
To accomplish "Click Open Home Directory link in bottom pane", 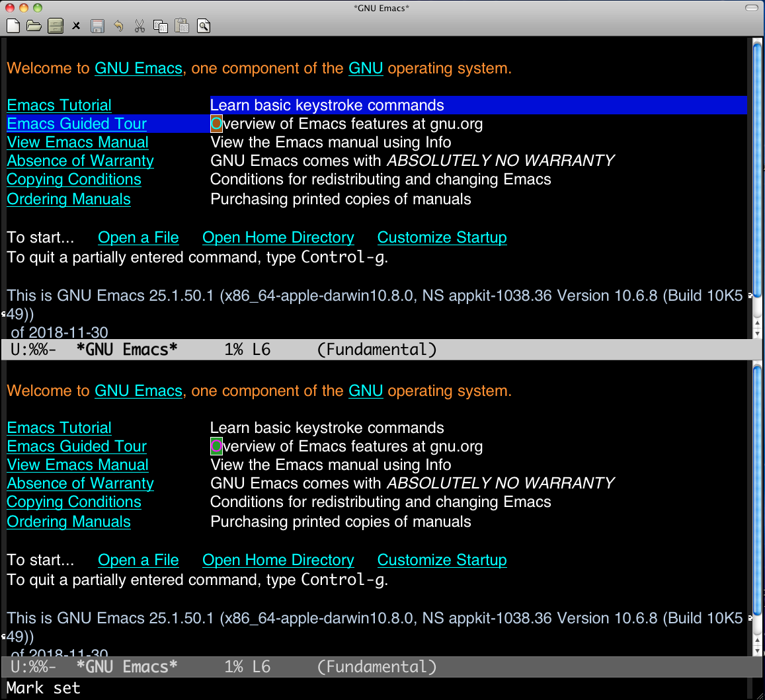I will [x=278, y=560].
